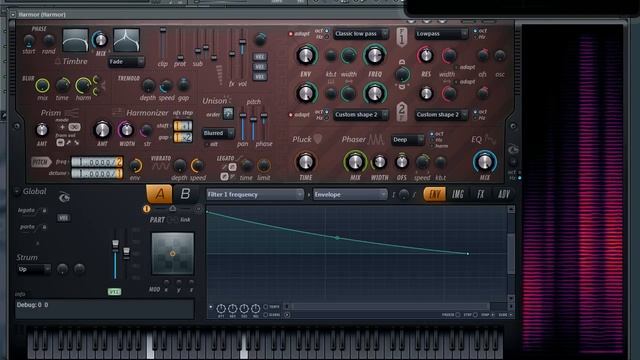This screenshot has width=640, height=360.
Task: Click the vibrato depth knob
Action: pyautogui.click(x=179, y=165)
